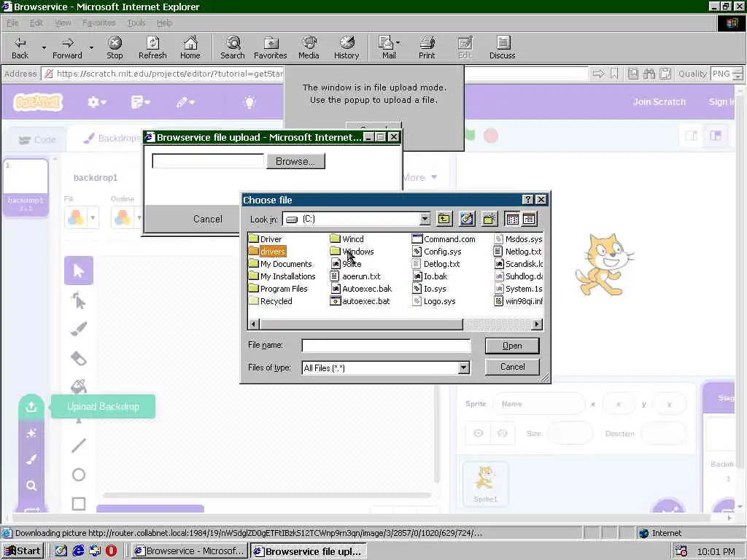
Task: Click the Discuss toolbar icon
Action: click(502, 47)
